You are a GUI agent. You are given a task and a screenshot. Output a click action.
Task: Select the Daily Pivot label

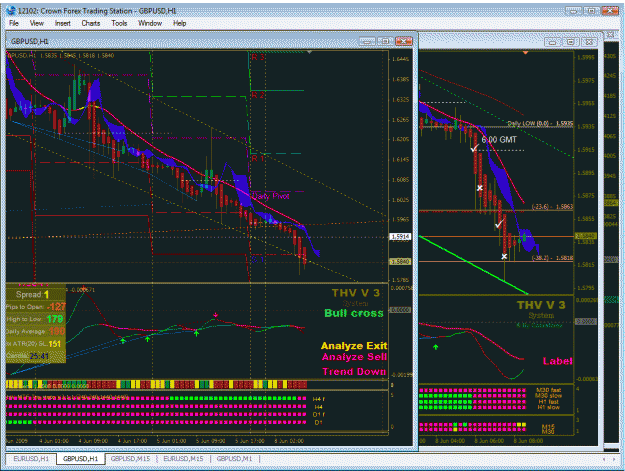[271, 196]
